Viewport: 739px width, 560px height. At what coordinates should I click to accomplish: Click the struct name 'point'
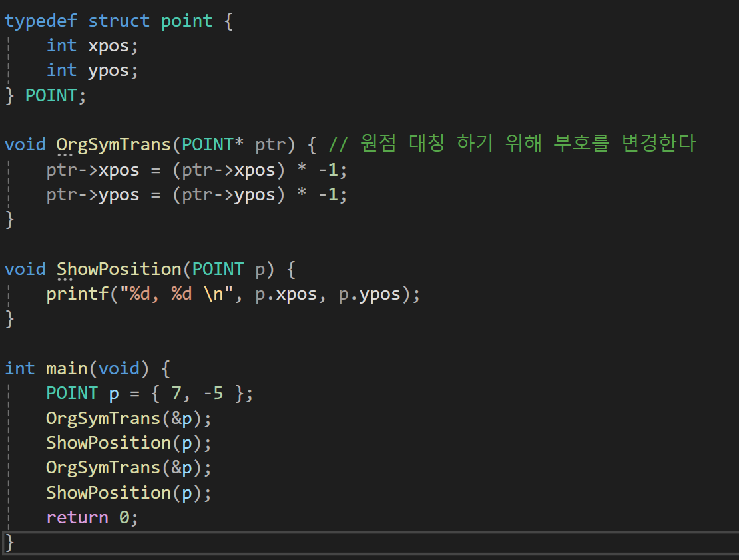point(187,22)
